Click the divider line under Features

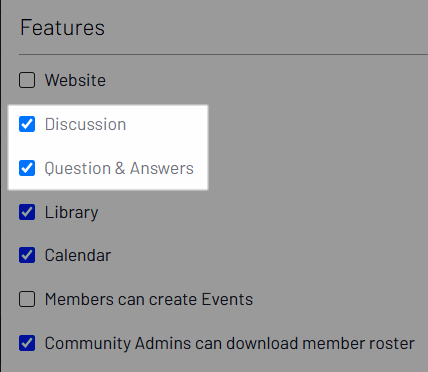click(x=223, y=54)
